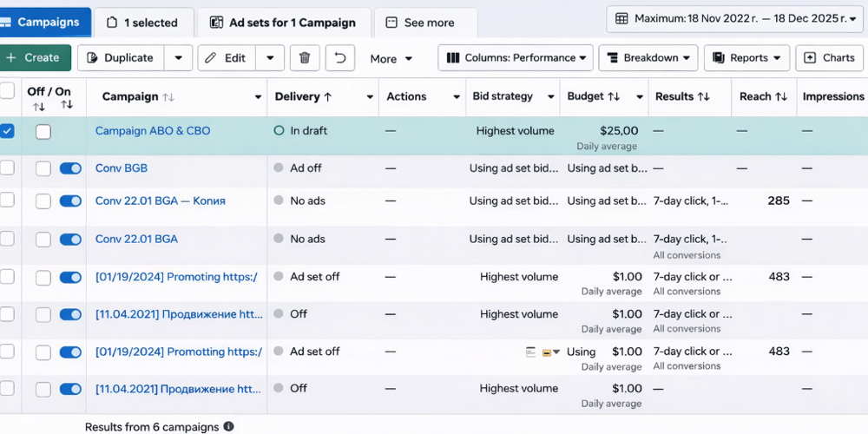This screenshot has height=434, width=868.
Task: Open Ad sets for 1 Campaign tab
Action: tap(284, 23)
